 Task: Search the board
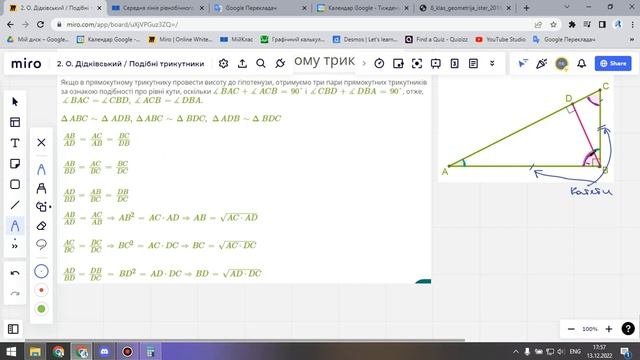pos(261,63)
